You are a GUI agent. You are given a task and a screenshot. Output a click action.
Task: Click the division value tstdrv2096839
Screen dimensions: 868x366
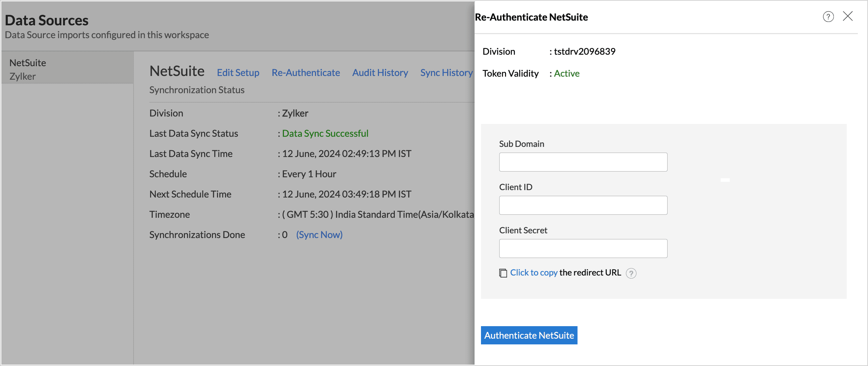585,51
